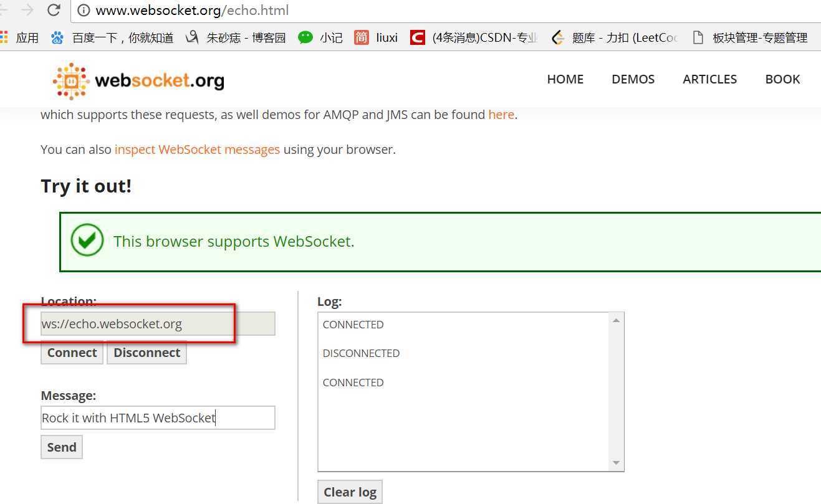This screenshot has width=821, height=504.
Task: Follow the orange 'here' link
Action: (x=501, y=115)
